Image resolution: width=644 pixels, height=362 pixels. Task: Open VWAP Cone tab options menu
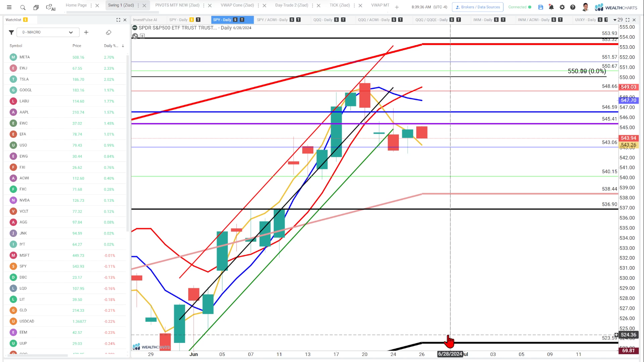tap(258, 5)
